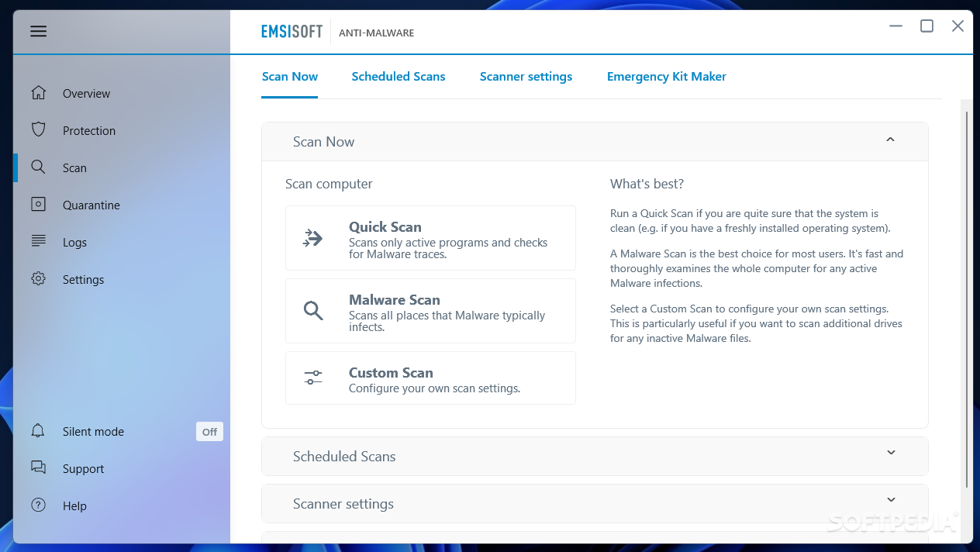Viewport: 980px width, 552px height.
Task: Toggle Silent mode Off switch
Action: click(x=209, y=432)
